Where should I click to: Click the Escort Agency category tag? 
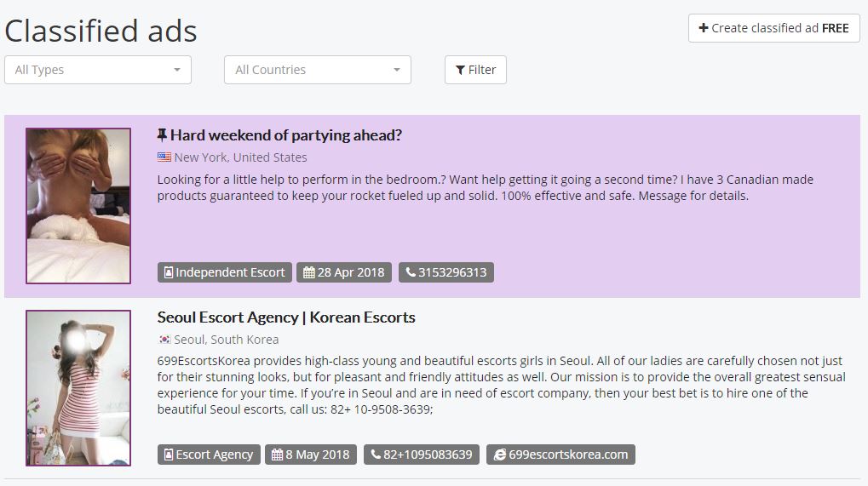click(x=209, y=455)
